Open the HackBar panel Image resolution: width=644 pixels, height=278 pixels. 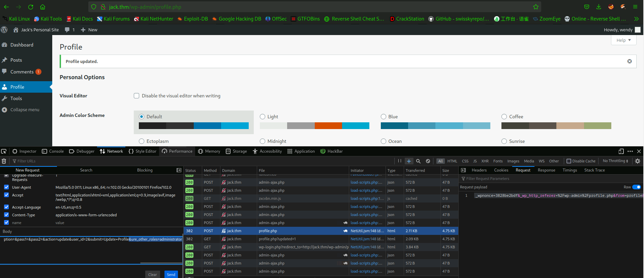(331, 151)
